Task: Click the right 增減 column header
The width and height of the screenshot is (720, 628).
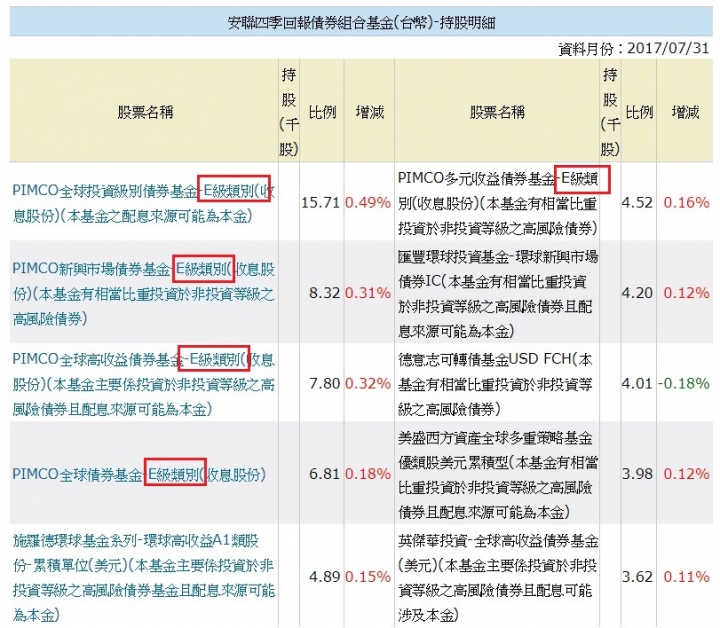Action: pos(685,112)
